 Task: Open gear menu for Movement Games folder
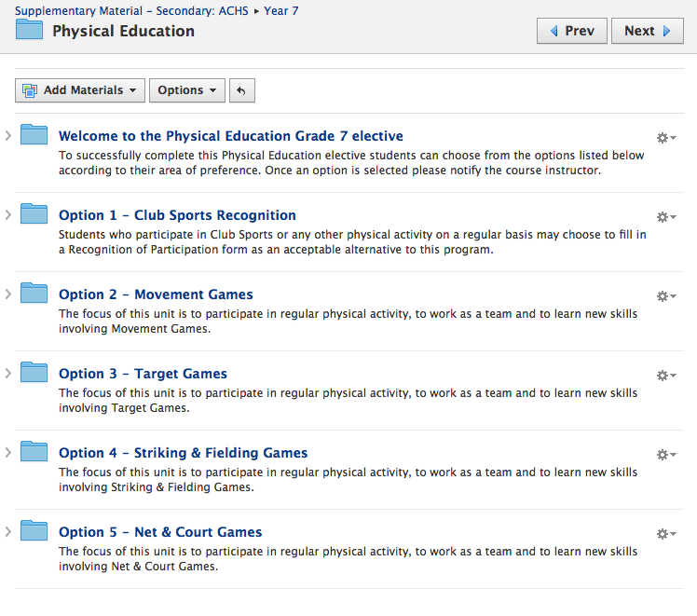pyautogui.click(x=666, y=296)
